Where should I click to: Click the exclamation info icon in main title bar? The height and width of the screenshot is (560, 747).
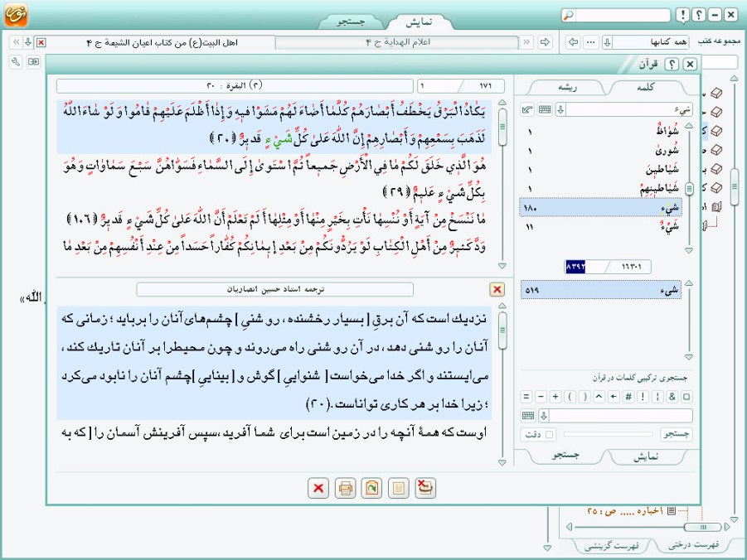[x=682, y=15]
